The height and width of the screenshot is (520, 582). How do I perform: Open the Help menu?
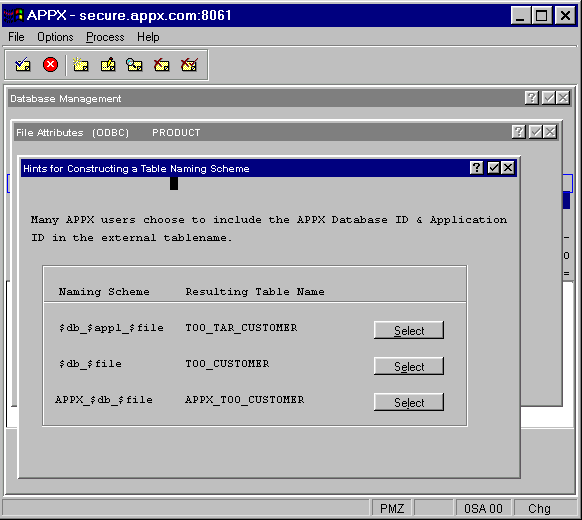tap(148, 37)
